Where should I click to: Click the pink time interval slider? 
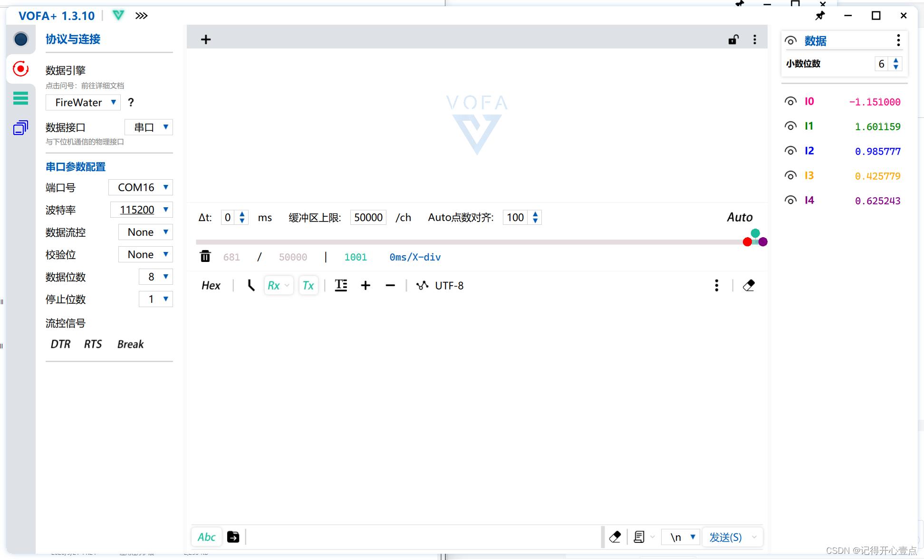[x=475, y=241]
